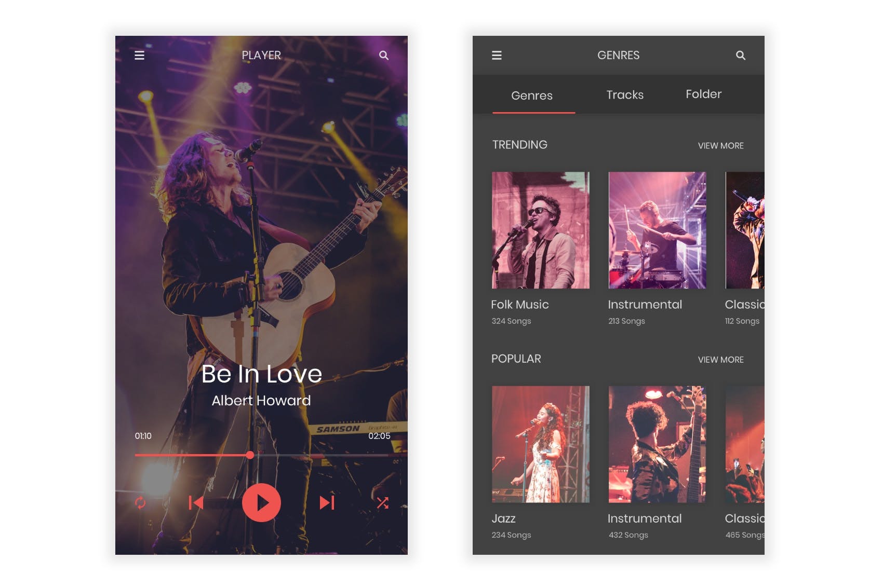Screen dimensions: 883x588
Task: Skip to the previous track
Action: (196, 502)
